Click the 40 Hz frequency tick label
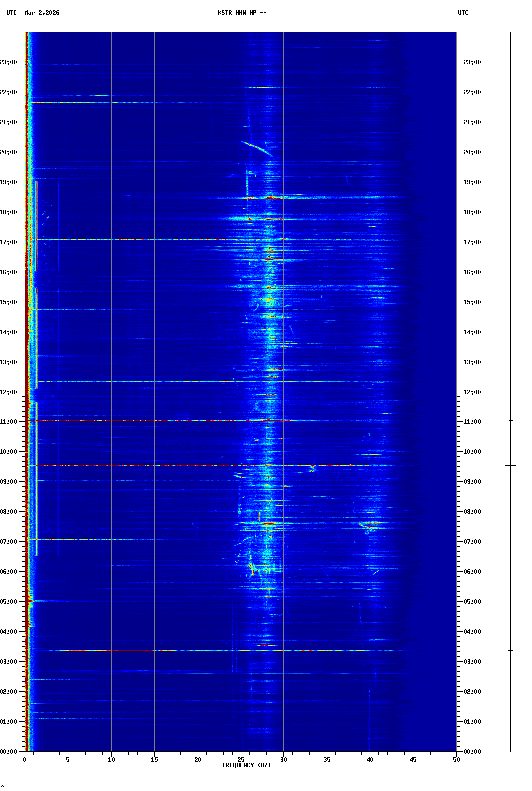Viewport: 532px width, 791px height. pyautogui.click(x=370, y=760)
